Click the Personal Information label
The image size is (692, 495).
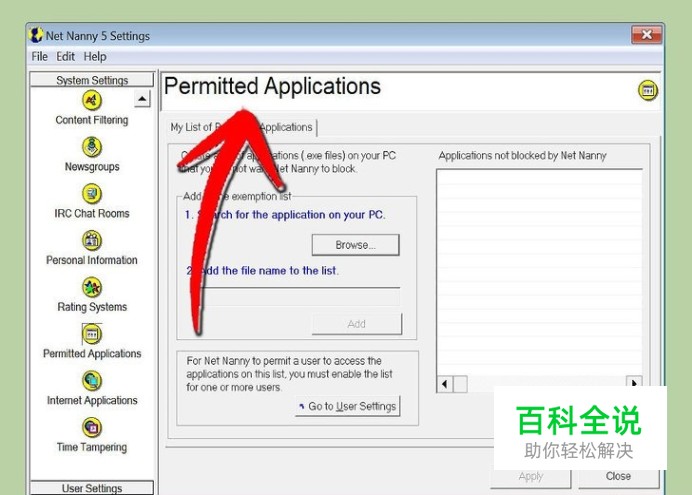point(92,260)
